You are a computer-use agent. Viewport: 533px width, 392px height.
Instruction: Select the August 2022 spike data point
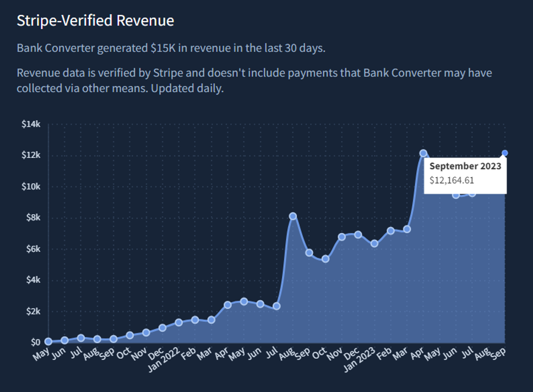tap(293, 216)
